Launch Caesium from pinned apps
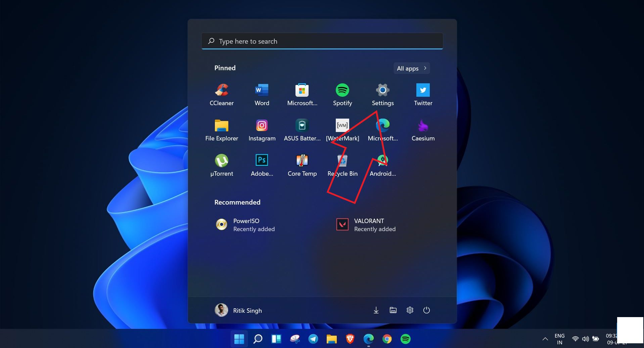Screen dimensions: 644x348 423,130
